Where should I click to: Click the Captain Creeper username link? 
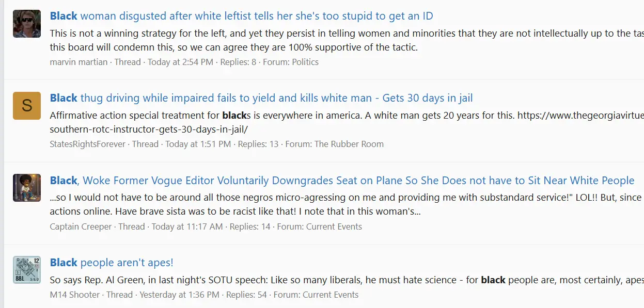point(81,226)
